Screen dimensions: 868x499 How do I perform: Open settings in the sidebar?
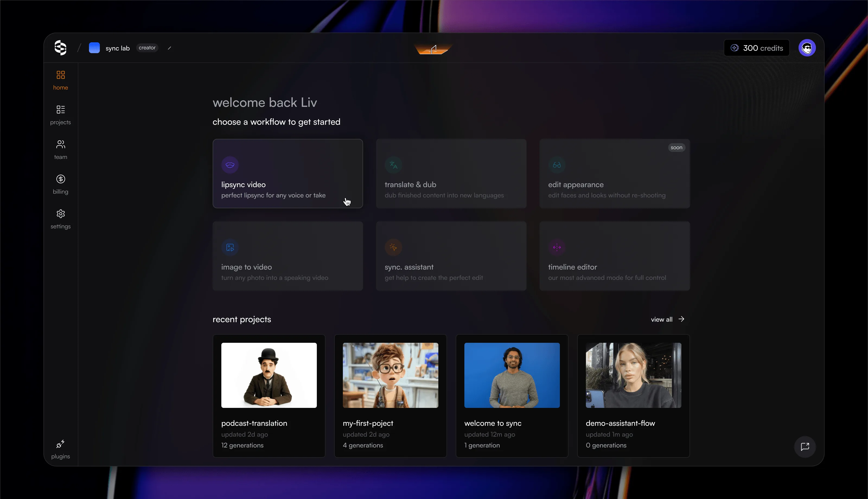pyautogui.click(x=61, y=219)
